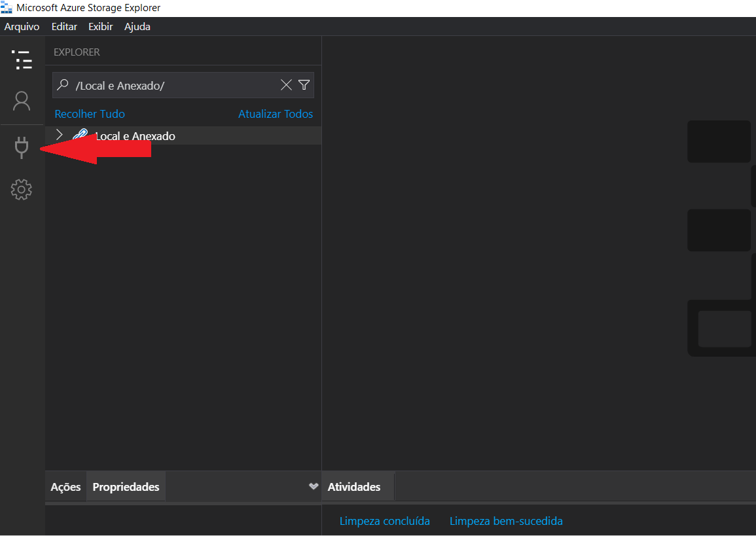
Task: Click the Limpeza bem-sucedida link
Action: 506,521
